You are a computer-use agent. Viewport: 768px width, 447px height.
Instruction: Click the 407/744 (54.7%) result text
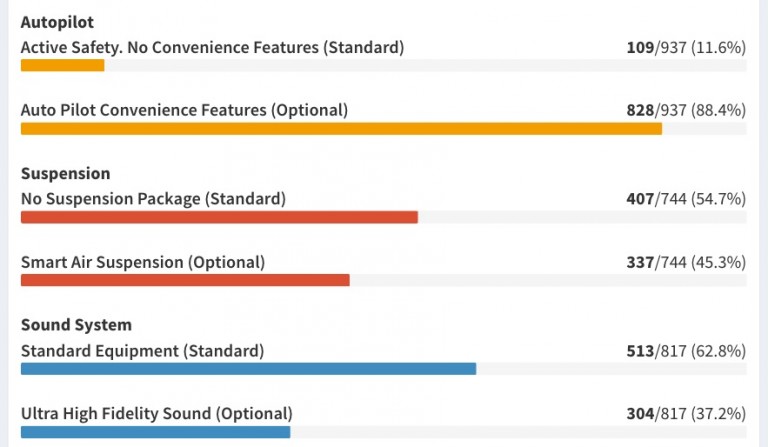[686, 199]
